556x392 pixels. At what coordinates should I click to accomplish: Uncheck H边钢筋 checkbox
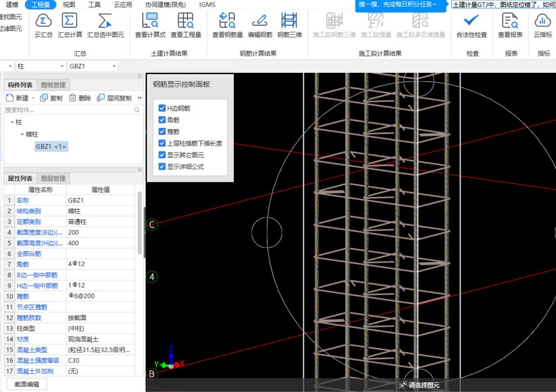[x=162, y=108]
